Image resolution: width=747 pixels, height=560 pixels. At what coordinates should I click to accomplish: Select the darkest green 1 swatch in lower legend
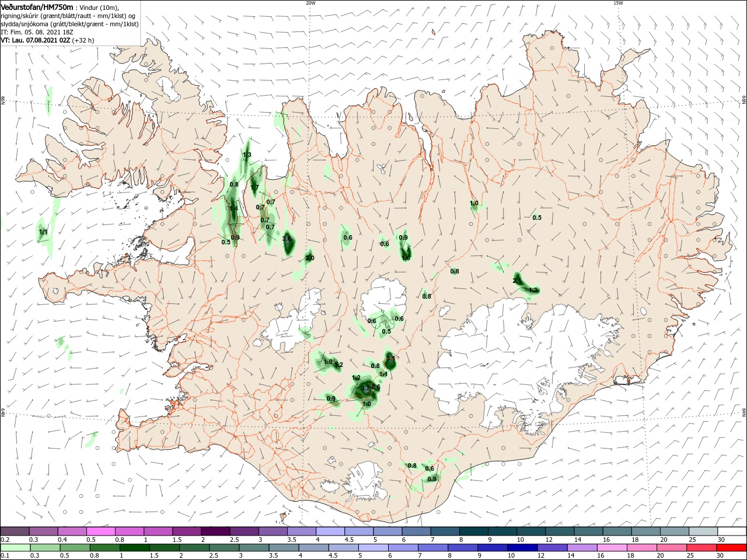(x=134, y=548)
